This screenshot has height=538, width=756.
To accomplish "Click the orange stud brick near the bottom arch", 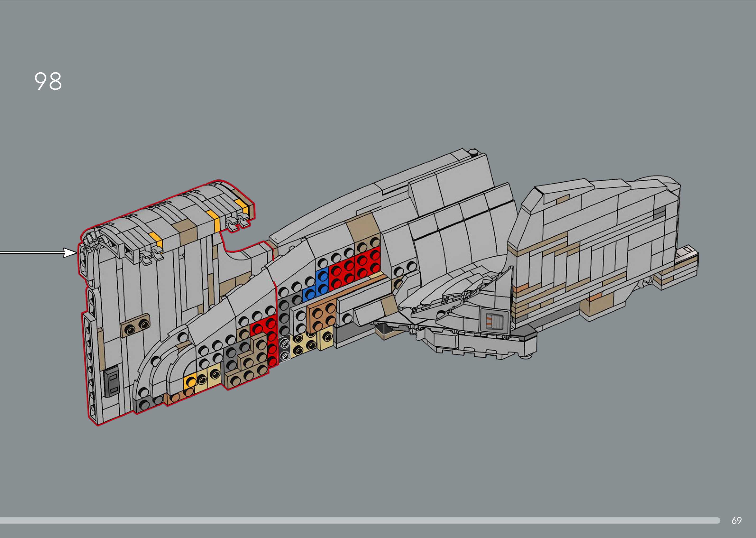I will (x=190, y=382).
